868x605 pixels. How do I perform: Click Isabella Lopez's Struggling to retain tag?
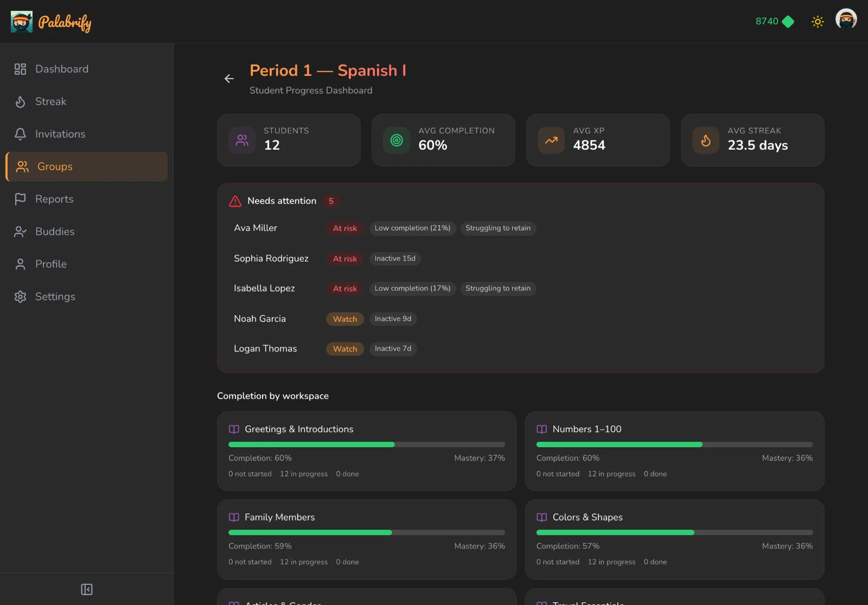498,288
